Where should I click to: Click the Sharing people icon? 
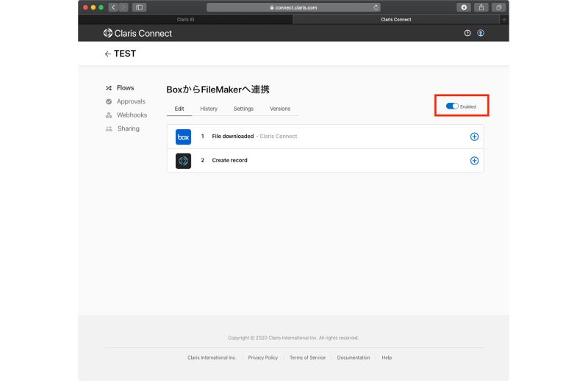click(x=109, y=128)
